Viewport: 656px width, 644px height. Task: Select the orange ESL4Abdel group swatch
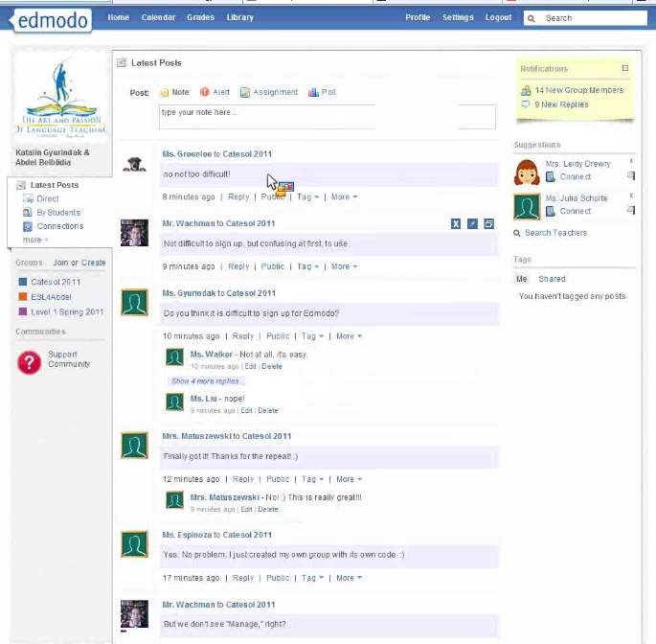tap(23, 297)
